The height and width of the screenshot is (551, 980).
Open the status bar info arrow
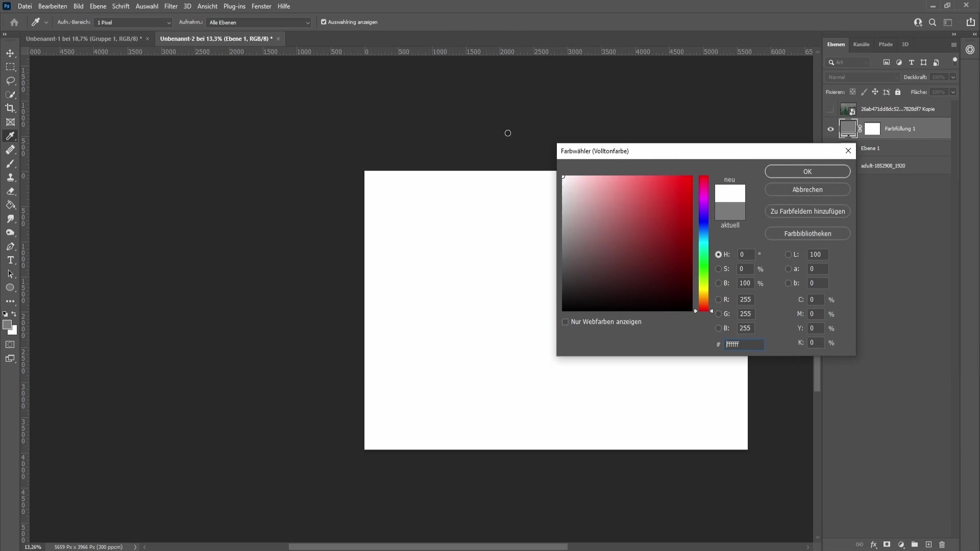tap(135, 547)
